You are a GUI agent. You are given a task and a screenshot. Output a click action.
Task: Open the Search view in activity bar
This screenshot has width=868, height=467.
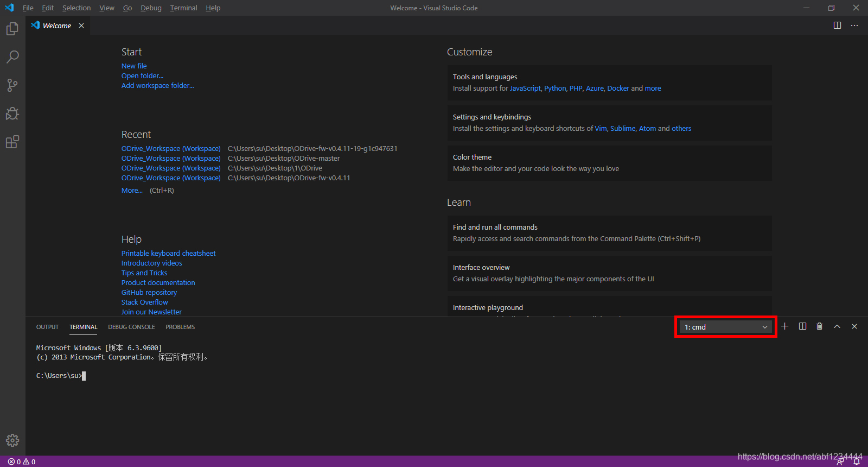(x=12, y=57)
